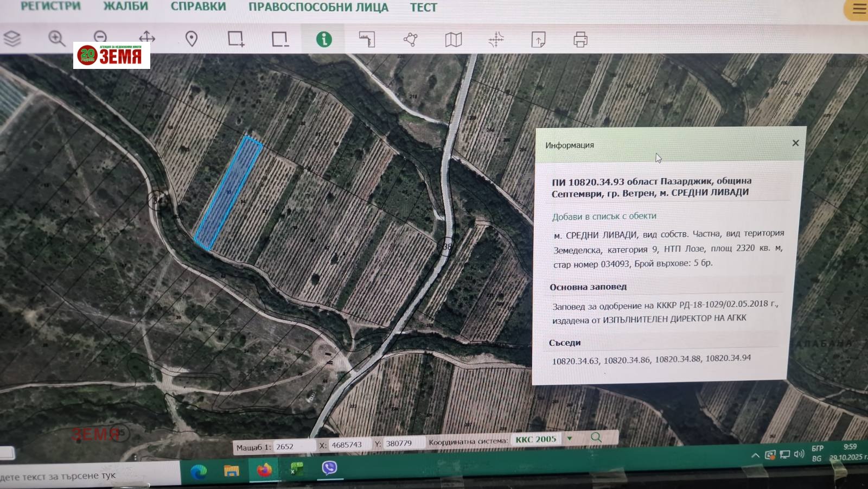Click the 'Добави в списък с обекти' link
This screenshot has width=868, height=489.
pyautogui.click(x=604, y=217)
